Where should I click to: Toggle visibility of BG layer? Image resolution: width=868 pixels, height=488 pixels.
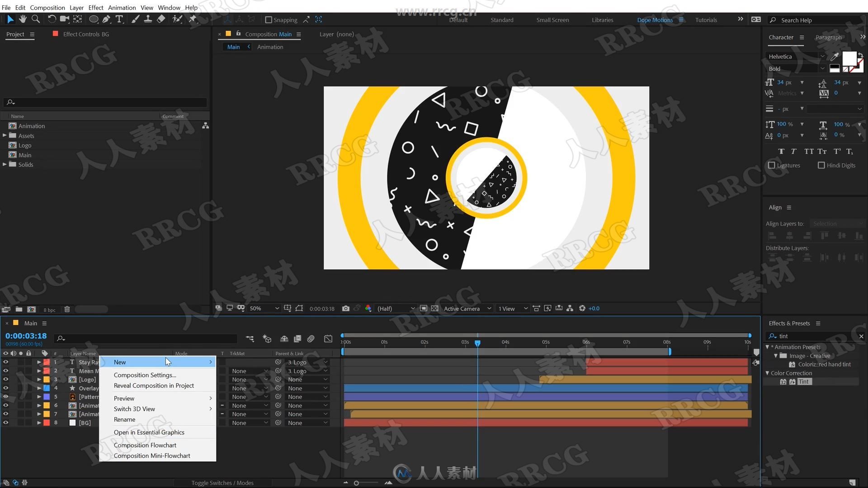(x=6, y=422)
